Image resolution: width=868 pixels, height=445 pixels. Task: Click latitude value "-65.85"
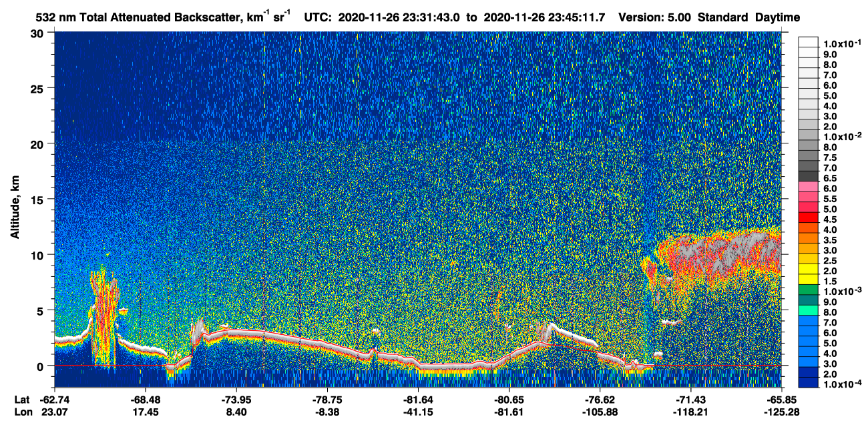tap(781, 400)
